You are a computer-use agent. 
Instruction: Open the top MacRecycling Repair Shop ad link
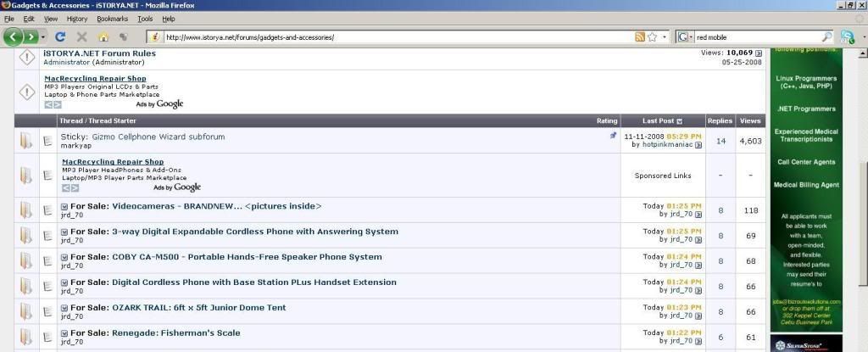point(95,79)
